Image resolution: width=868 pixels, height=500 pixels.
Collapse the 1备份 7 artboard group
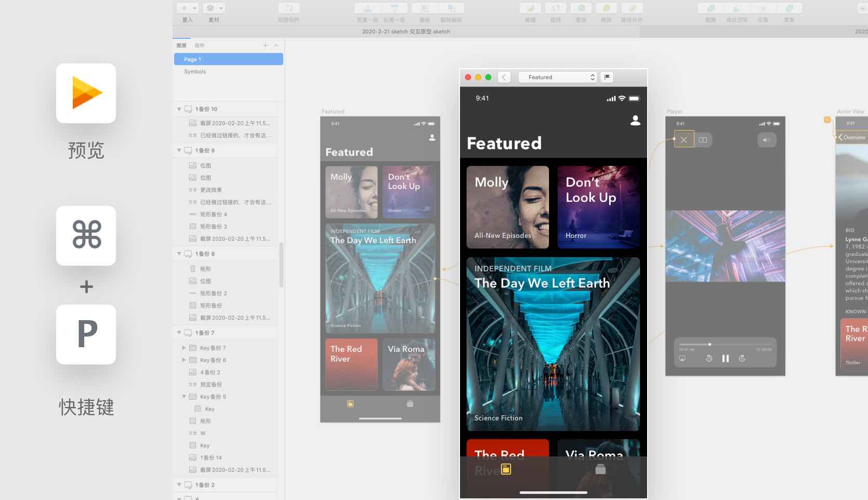pyautogui.click(x=179, y=333)
